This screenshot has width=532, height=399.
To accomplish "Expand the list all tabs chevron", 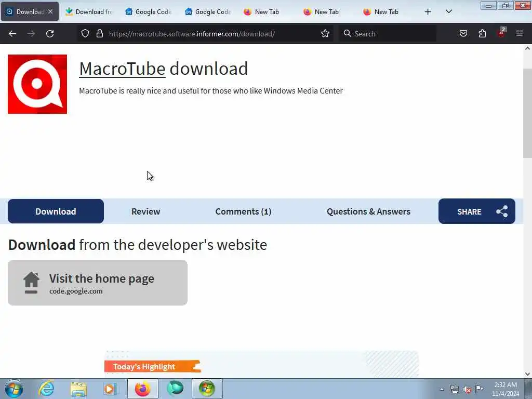I will (448, 11).
